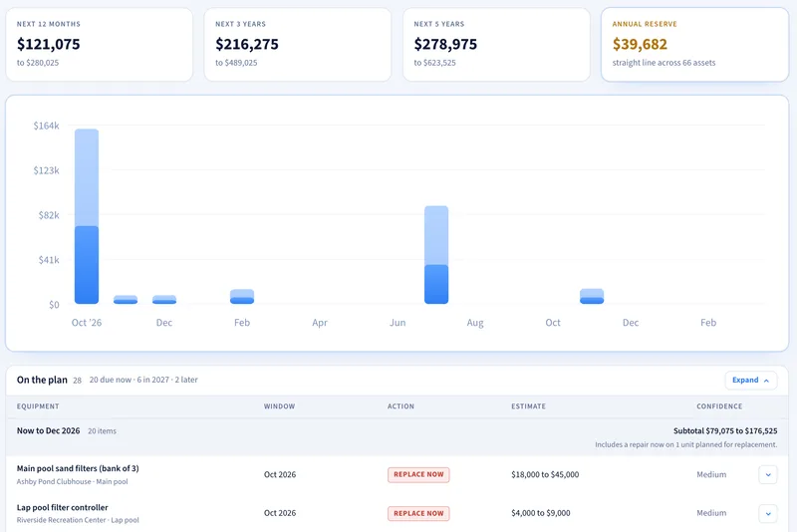Select the Next 5 Years summary card
Image resolution: width=797 pixels, height=532 pixels.
(496, 44)
